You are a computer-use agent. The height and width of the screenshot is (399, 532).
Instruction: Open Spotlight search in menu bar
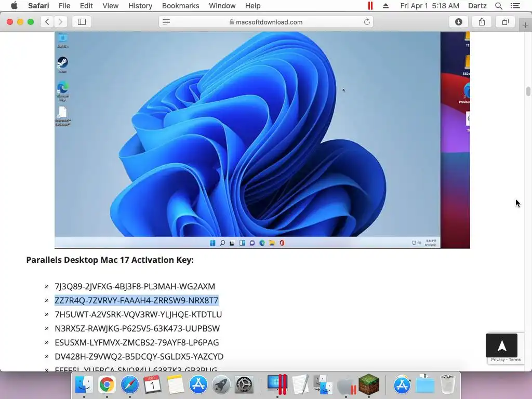pos(498,6)
